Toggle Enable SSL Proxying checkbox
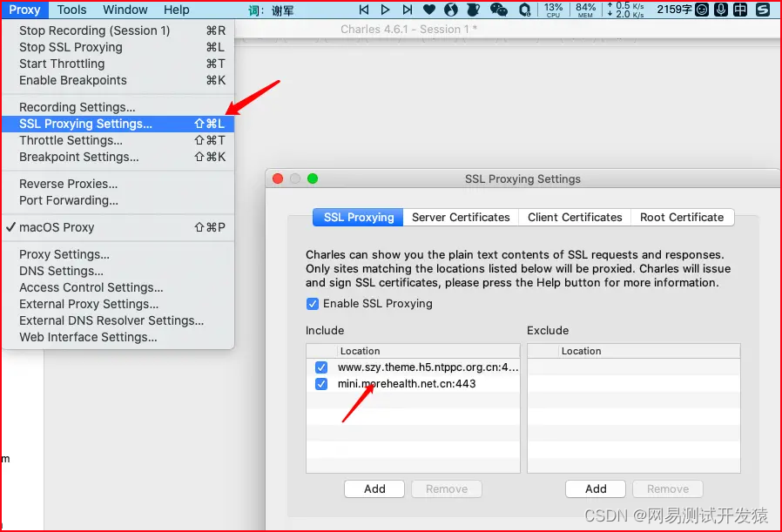Viewport: 782px width, 532px height. click(313, 304)
